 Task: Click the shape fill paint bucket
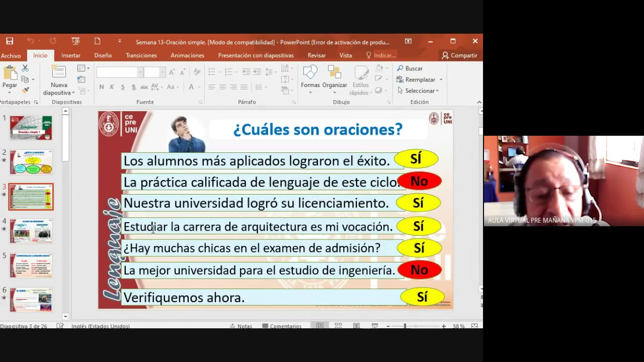380,68
